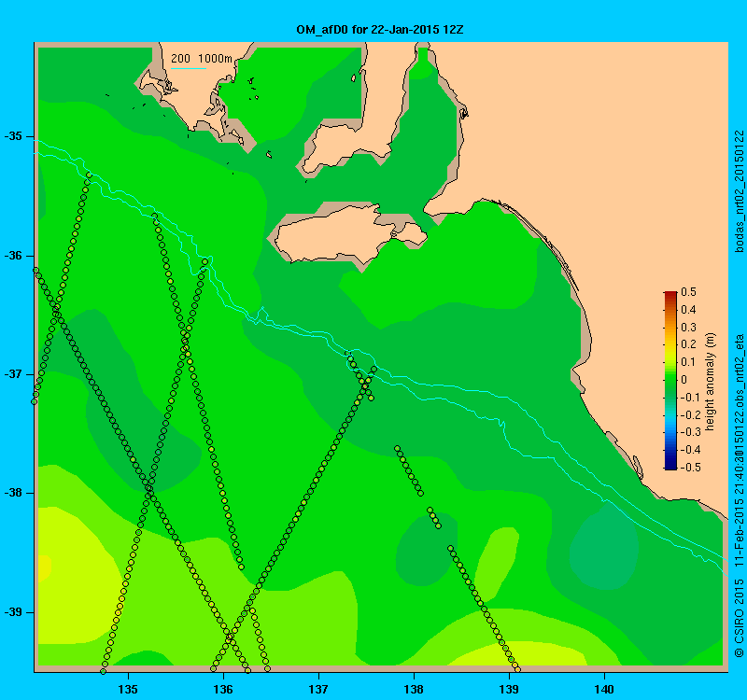The height and width of the screenshot is (700, 747).
Task: Click the '-0.5' colorbar tick label
Action: click(689, 468)
